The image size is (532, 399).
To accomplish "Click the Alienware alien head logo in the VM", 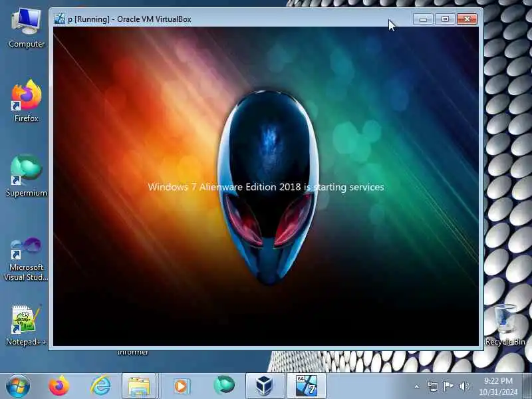I will (x=268, y=188).
